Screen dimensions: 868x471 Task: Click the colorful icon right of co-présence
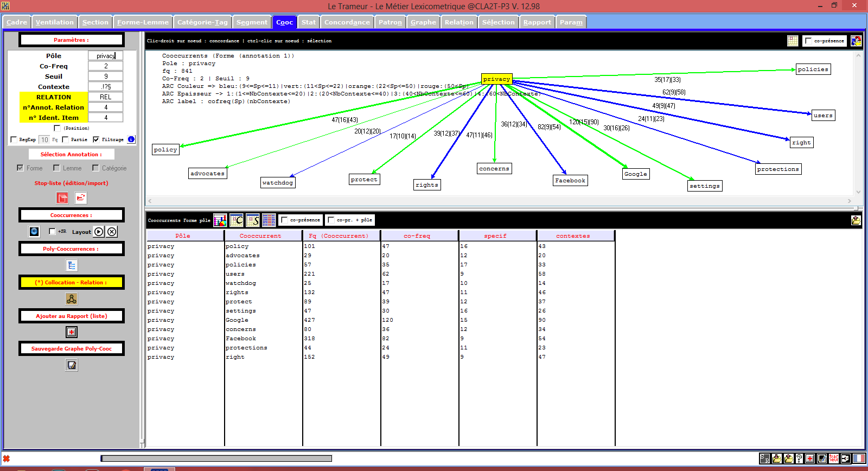pos(856,41)
